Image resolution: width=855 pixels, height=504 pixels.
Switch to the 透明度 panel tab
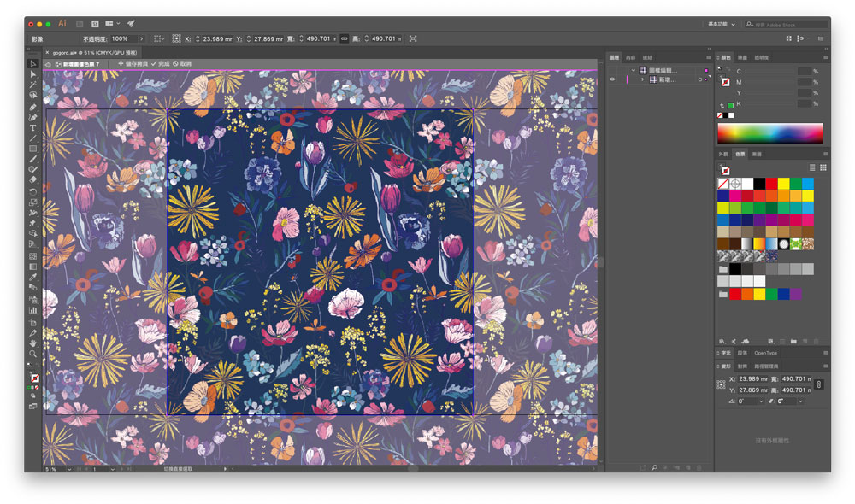[761, 57]
